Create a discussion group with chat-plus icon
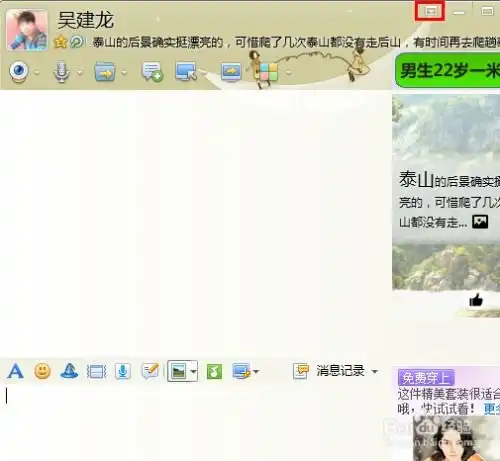This screenshot has width=500, height=461. pos(152,72)
